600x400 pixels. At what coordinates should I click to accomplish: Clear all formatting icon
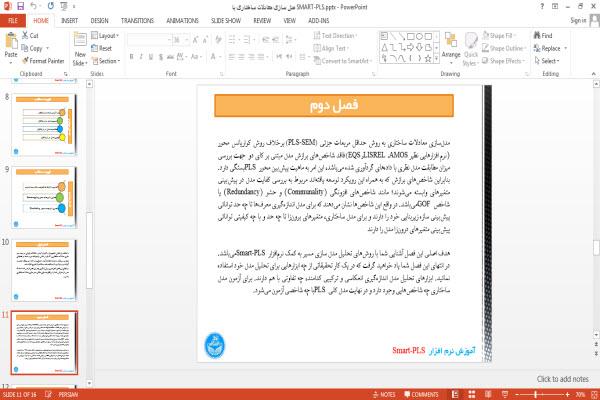click(218, 40)
